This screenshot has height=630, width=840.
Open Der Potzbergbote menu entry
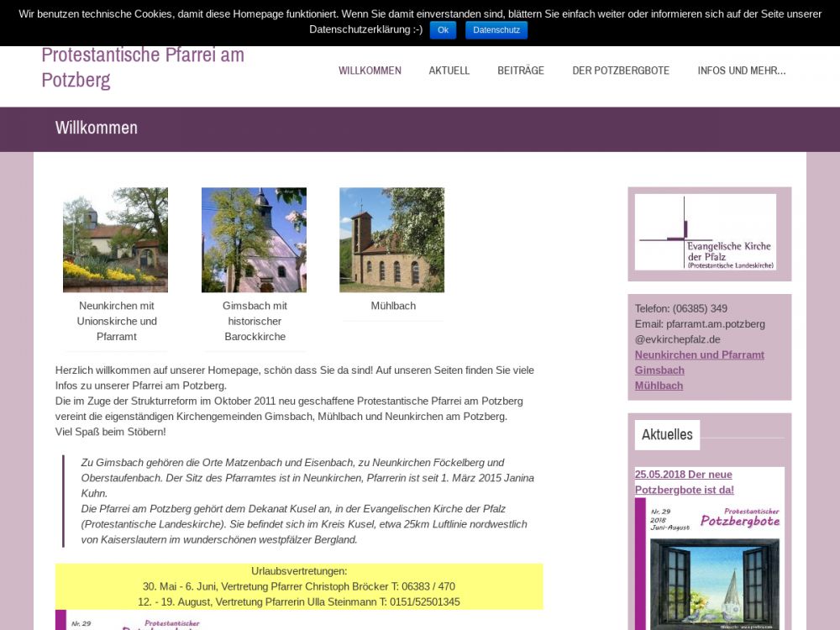[x=621, y=71]
